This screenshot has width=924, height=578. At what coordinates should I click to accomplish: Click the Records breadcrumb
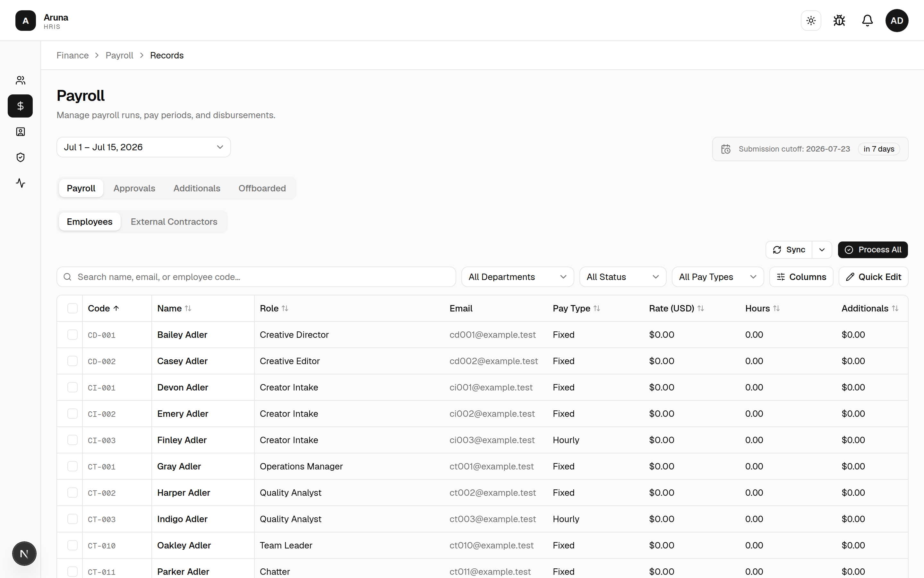(x=167, y=56)
